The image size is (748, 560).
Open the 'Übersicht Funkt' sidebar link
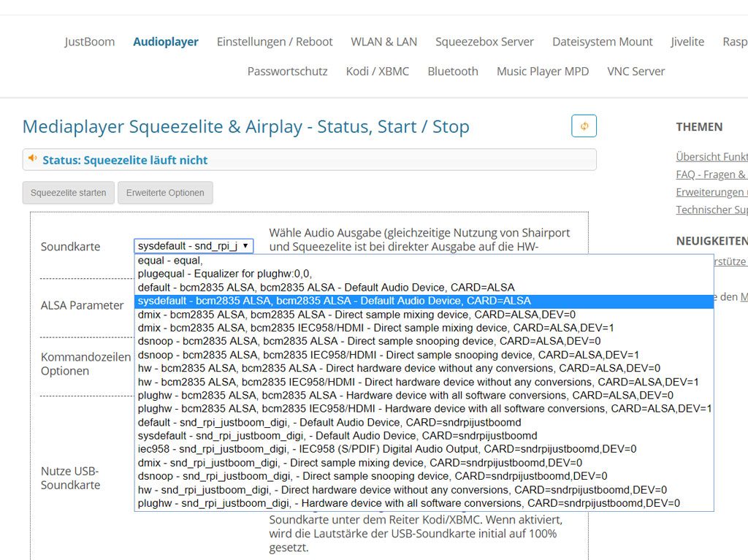pos(711,157)
